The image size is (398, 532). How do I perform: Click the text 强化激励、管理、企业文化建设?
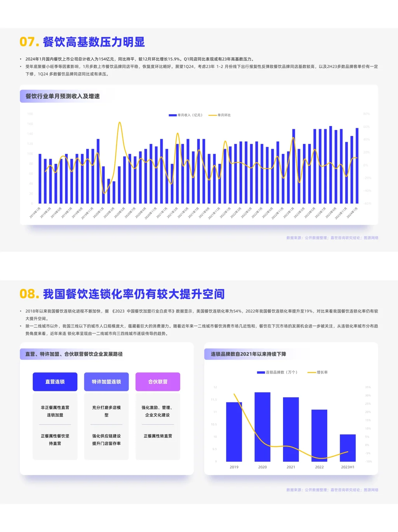pyautogui.click(x=158, y=411)
